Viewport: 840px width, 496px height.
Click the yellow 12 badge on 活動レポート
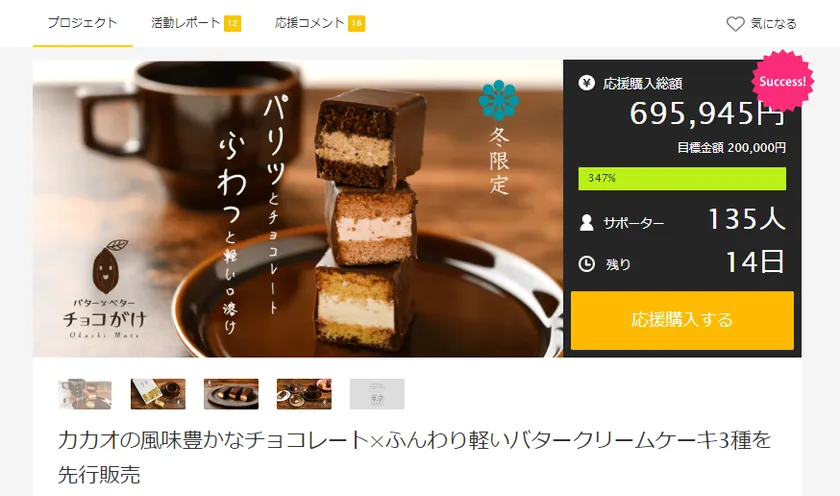click(232, 23)
